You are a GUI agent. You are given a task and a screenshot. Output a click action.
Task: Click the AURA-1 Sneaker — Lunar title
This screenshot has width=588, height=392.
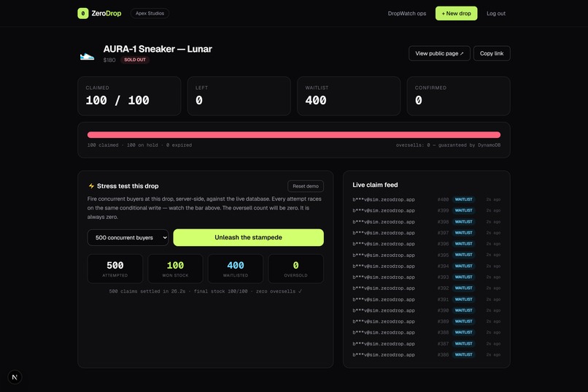pos(158,49)
